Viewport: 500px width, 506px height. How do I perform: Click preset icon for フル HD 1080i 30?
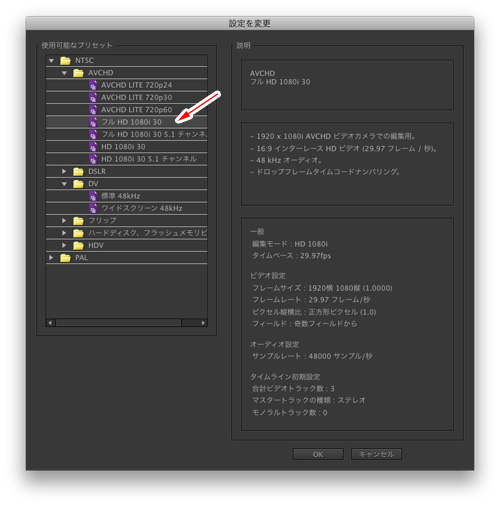coord(93,122)
